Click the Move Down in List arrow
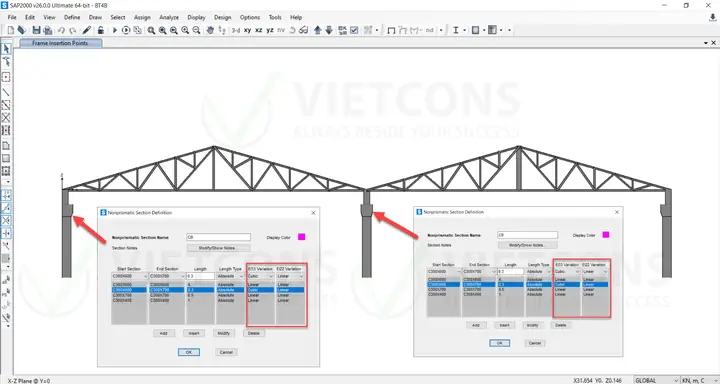 point(329,30)
